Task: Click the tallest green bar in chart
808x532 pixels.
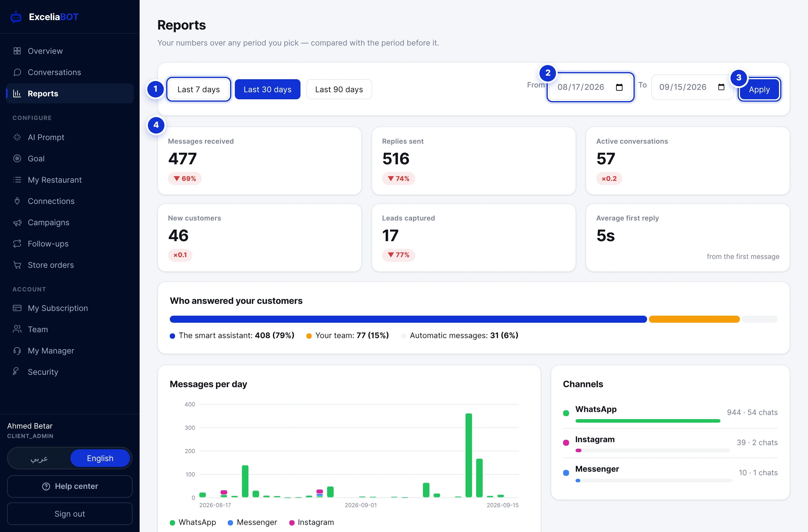Action: click(x=468, y=455)
